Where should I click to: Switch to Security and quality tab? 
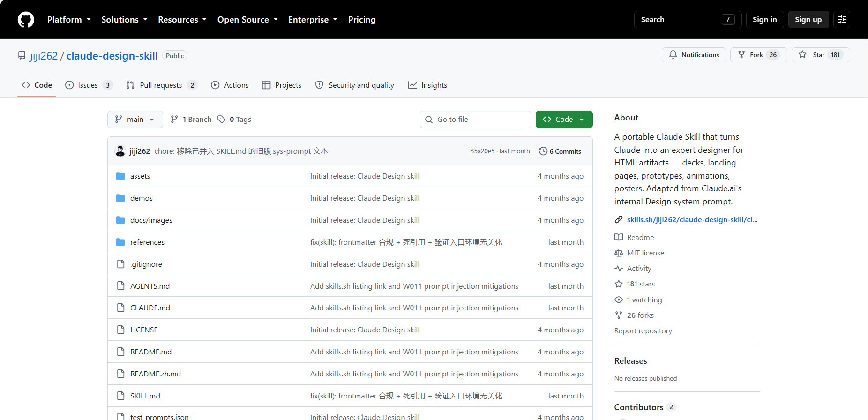[x=355, y=85]
